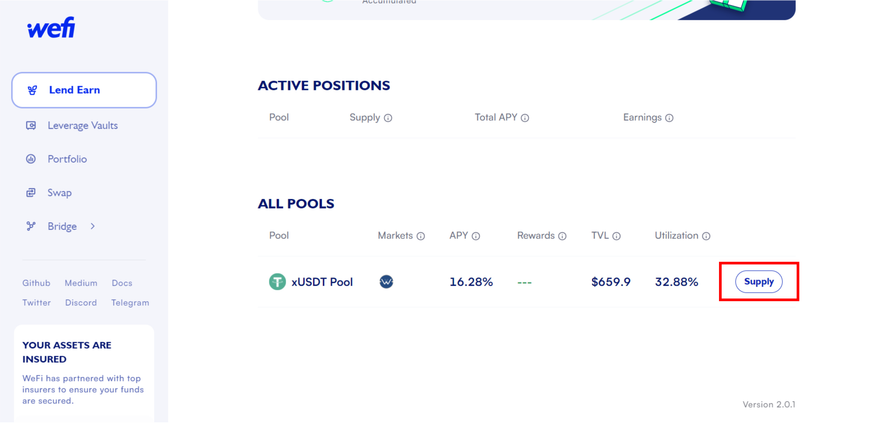Click the Tether xUSDT pool icon
This screenshot has height=423, width=880.
(x=277, y=282)
